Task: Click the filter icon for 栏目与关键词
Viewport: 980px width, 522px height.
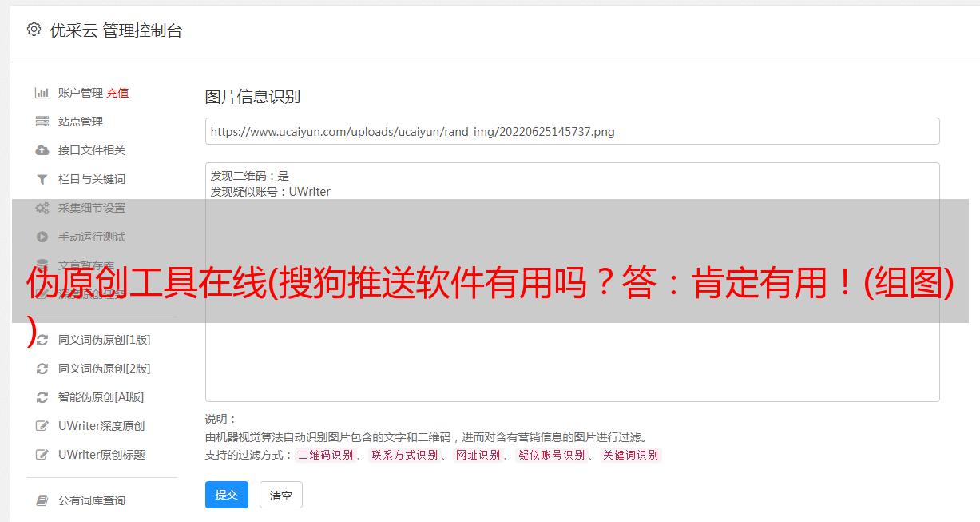Action: (42, 179)
